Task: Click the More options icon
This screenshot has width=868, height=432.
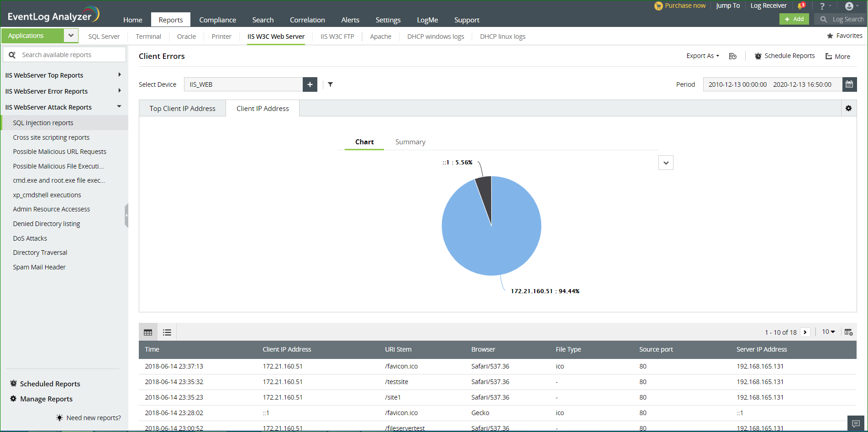Action: (829, 57)
